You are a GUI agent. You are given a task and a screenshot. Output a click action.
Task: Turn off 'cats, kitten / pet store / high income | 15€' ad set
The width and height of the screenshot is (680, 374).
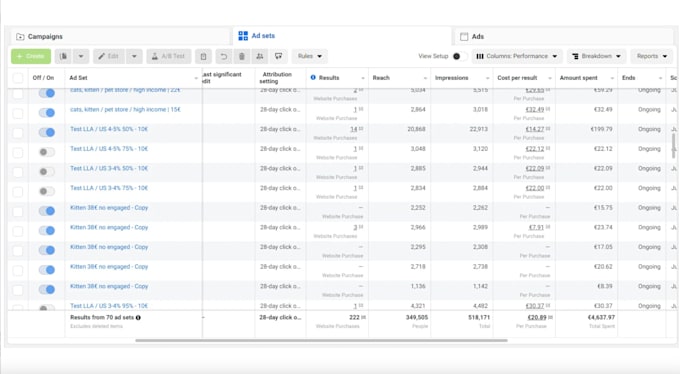(x=47, y=113)
